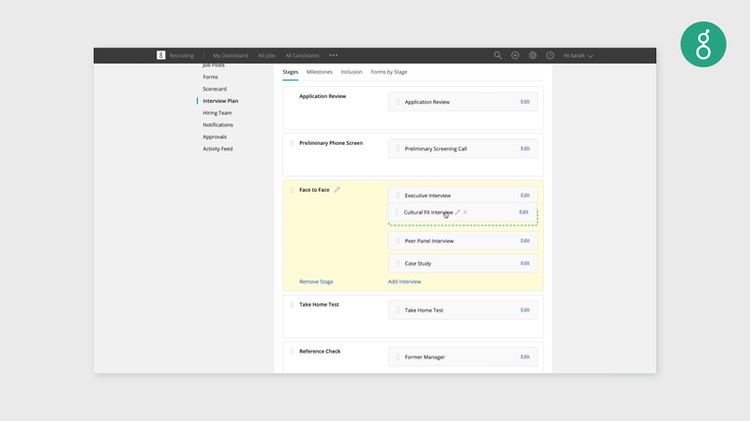Select Interview Plan in the sidebar
This screenshot has width=750, height=421.
(220, 101)
